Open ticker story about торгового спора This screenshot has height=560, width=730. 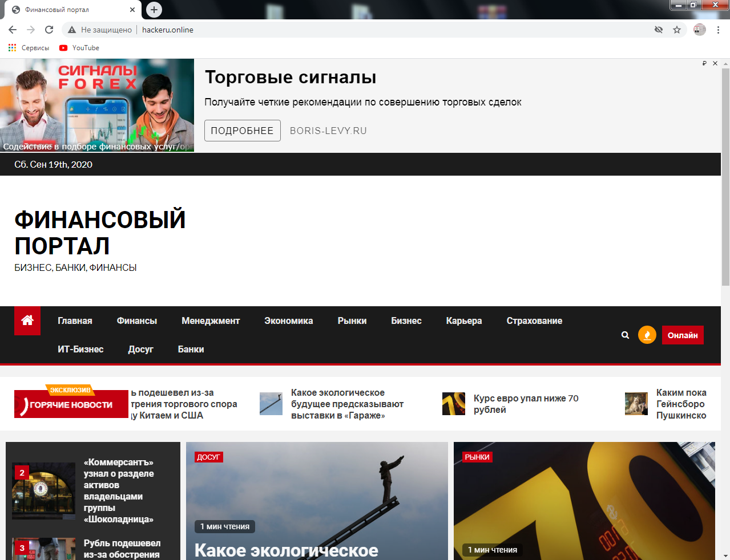pos(184,404)
